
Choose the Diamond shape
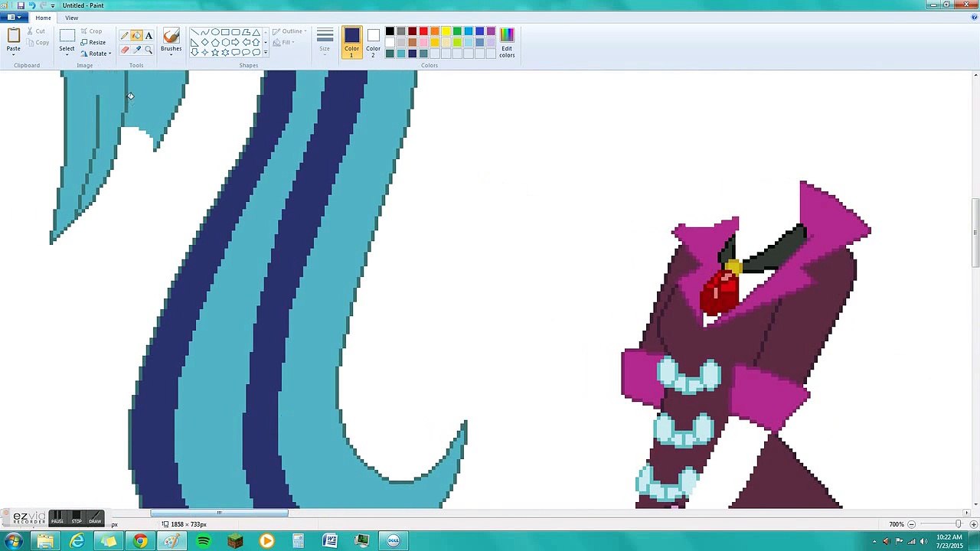(x=204, y=43)
